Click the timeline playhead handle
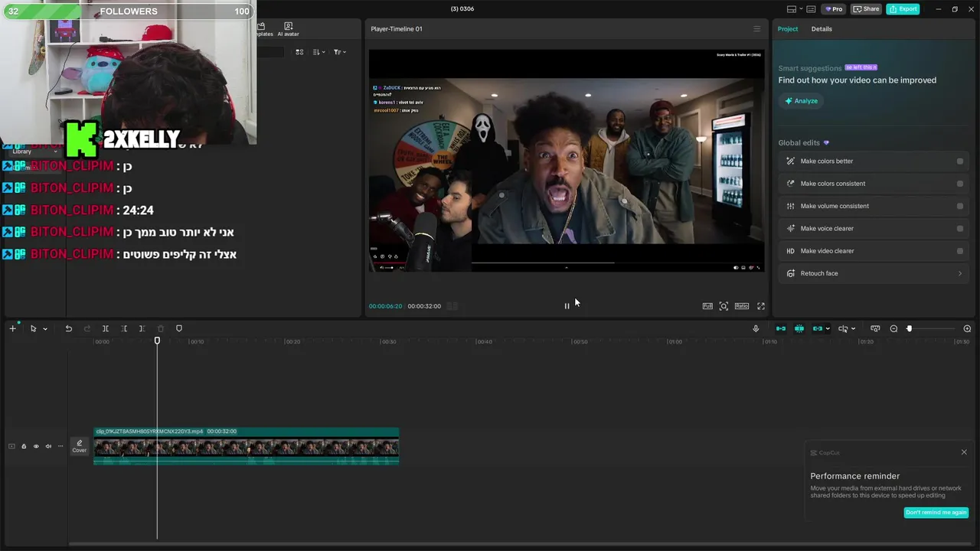 pyautogui.click(x=157, y=341)
